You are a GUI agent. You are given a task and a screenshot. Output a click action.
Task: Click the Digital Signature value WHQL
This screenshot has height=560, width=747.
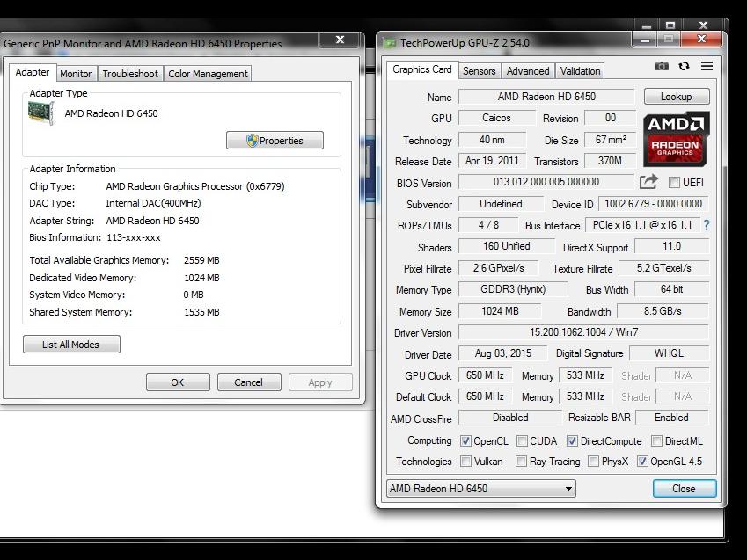(669, 353)
